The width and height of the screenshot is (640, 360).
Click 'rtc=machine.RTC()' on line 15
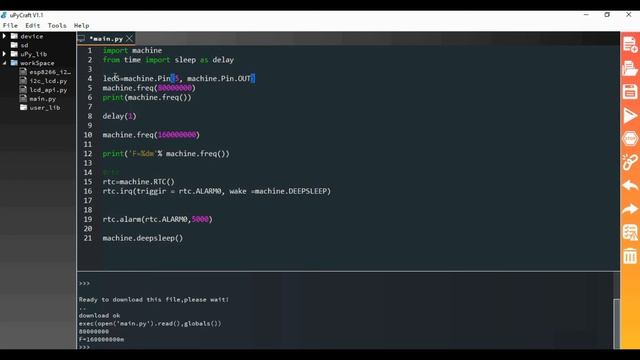click(138, 182)
